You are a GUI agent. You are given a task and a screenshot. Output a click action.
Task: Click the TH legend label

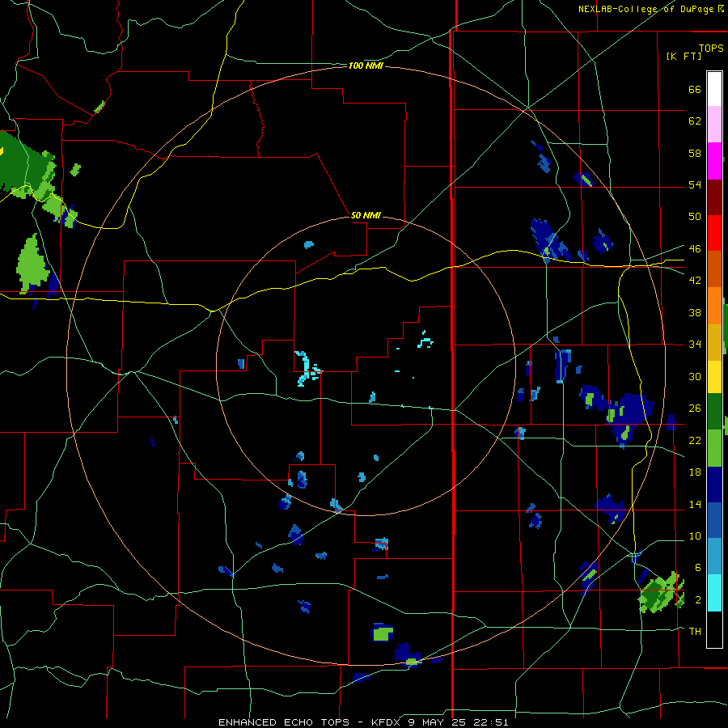[695, 631]
